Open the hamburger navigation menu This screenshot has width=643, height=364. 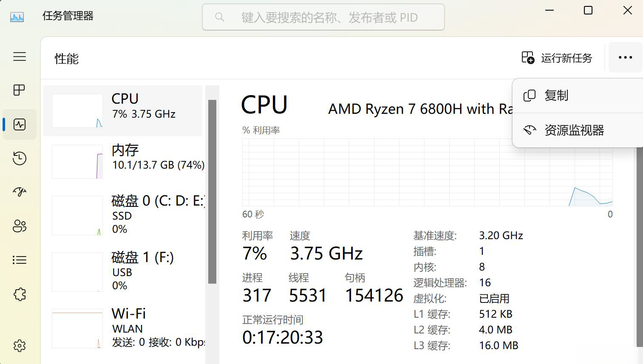(19, 56)
